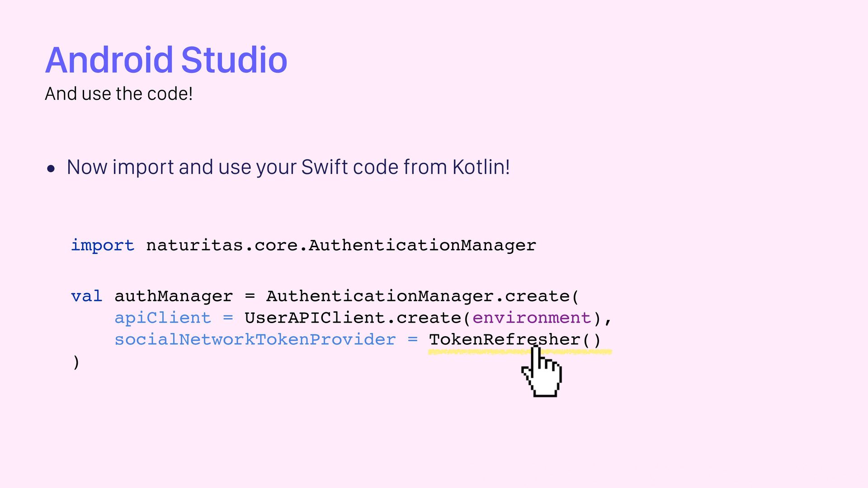
Task: Click AuthenticationManager.create call
Action: (x=422, y=296)
